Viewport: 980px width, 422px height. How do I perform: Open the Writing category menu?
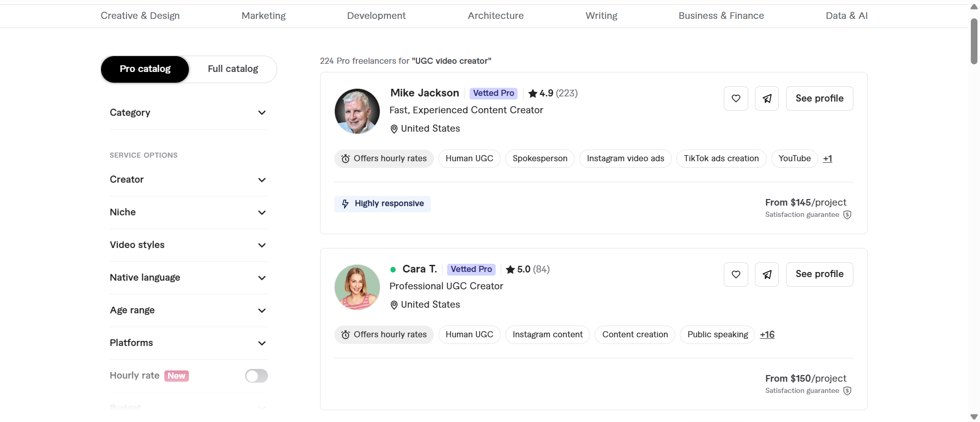pyautogui.click(x=601, y=16)
